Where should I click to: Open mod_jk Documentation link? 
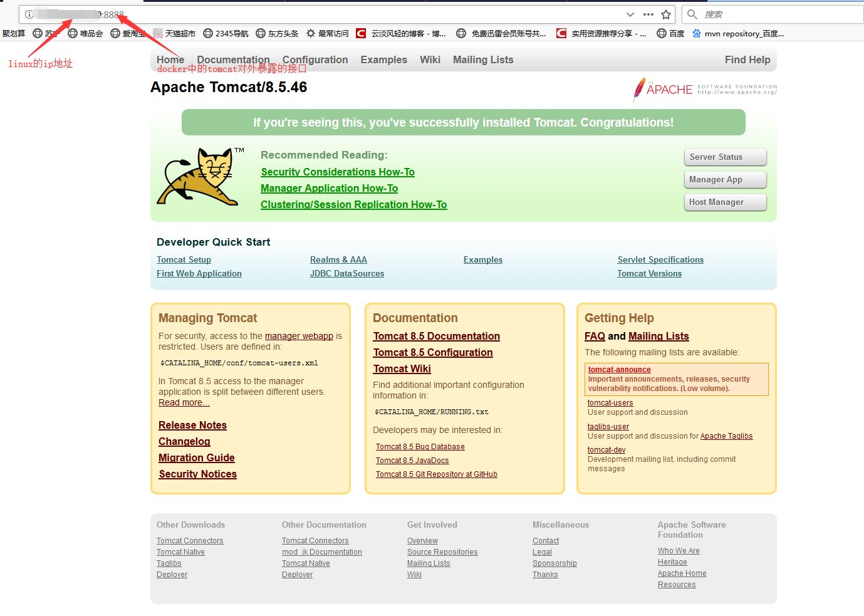pyautogui.click(x=322, y=553)
